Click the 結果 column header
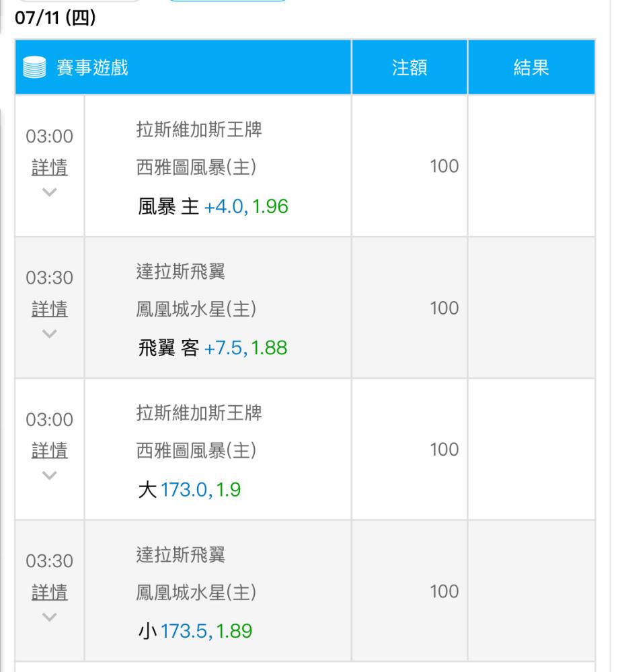Image resolution: width=618 pixels, height=672 pixels. (531, 68)
